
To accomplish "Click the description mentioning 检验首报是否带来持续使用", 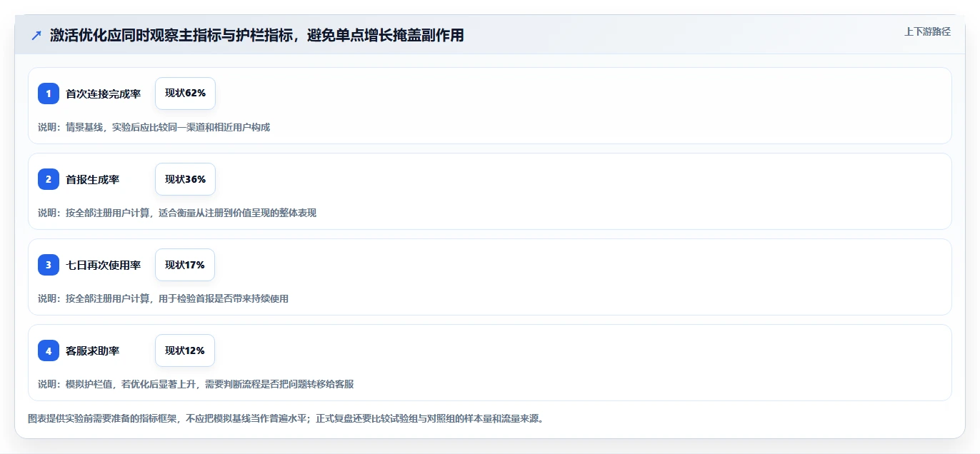I will [x=163, y=298].
